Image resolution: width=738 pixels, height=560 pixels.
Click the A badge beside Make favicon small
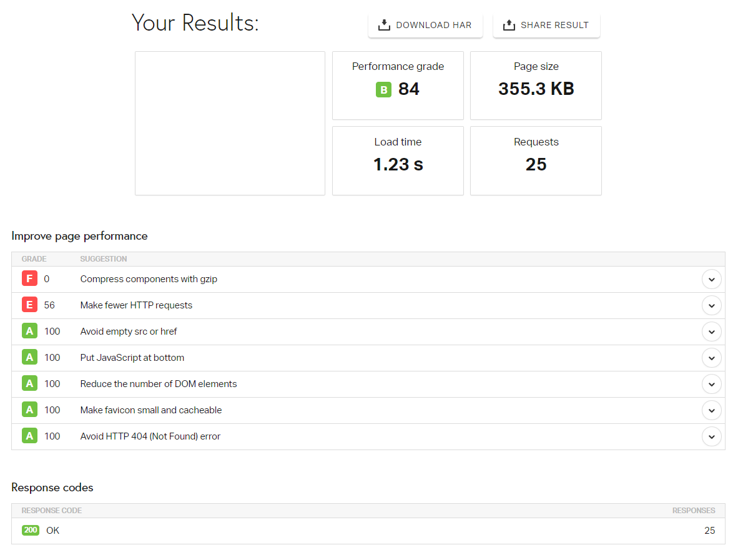point(29,409)
